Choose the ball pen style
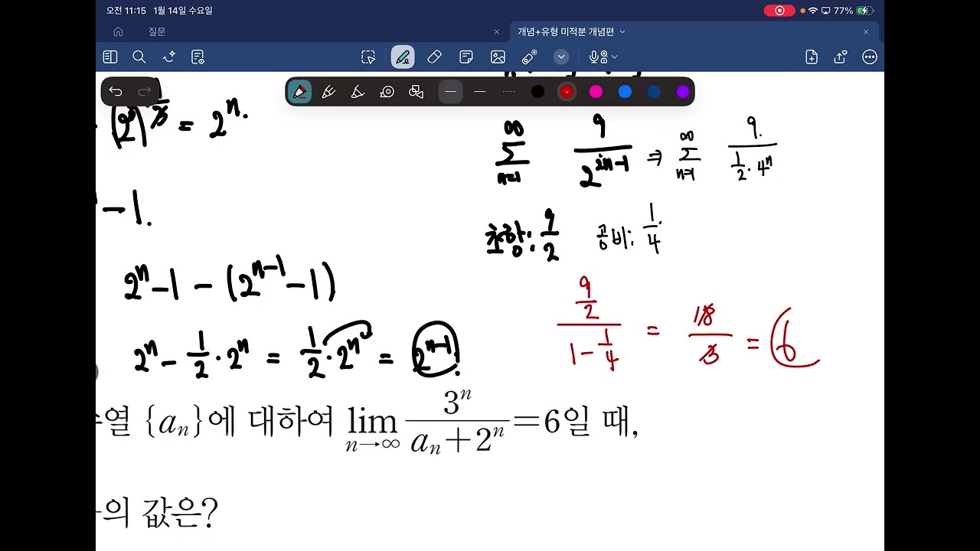 coord(328,92)
